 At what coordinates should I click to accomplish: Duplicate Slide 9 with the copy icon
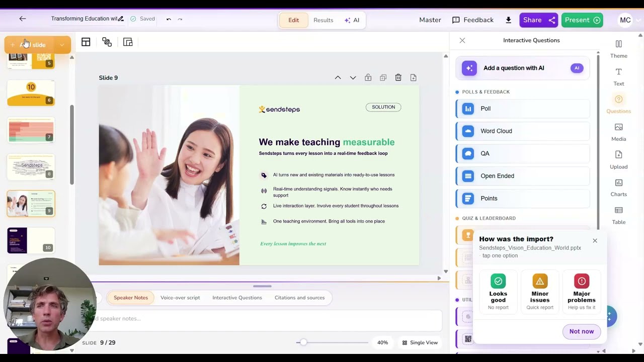tap(383, 77)
